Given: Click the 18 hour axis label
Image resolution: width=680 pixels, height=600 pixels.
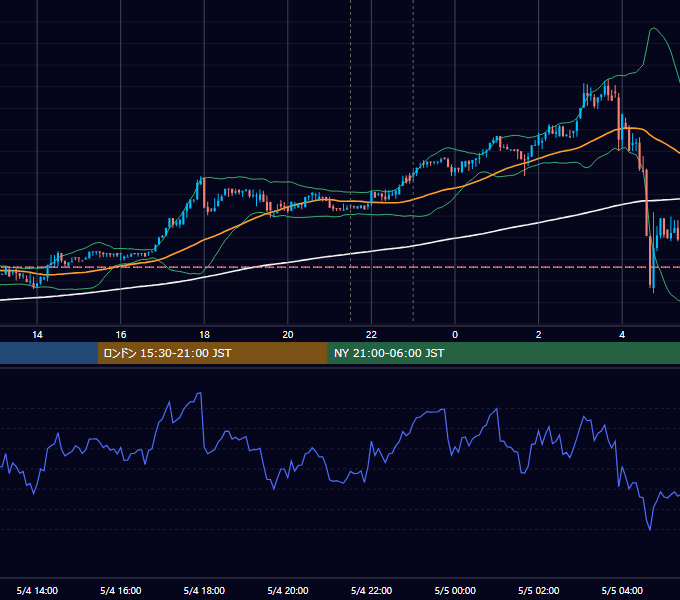Looking at the screenshot, I should 204,335.
